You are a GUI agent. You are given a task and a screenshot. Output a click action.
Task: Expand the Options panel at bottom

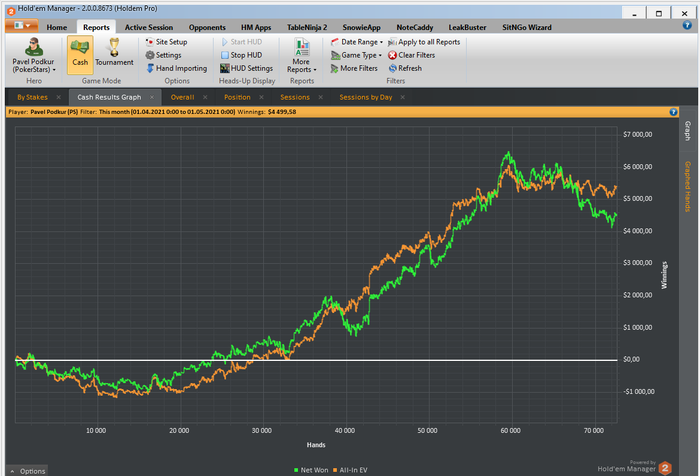(x=27, y=470)
